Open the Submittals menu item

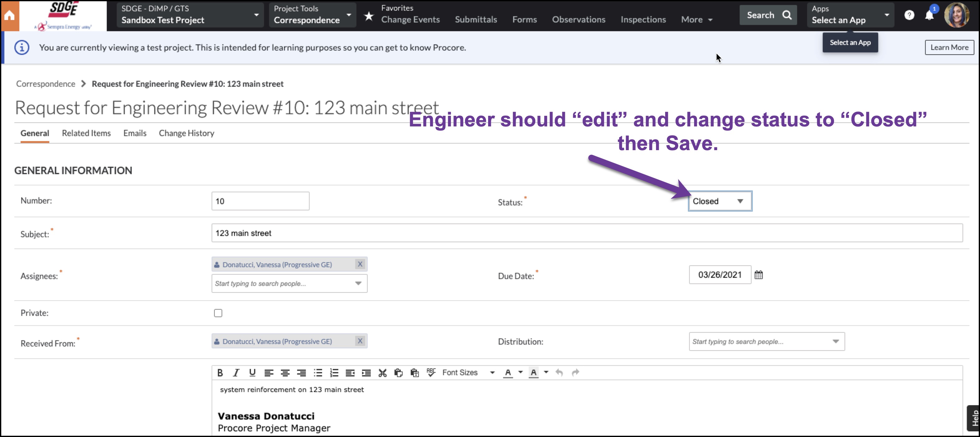coord(476,19)
